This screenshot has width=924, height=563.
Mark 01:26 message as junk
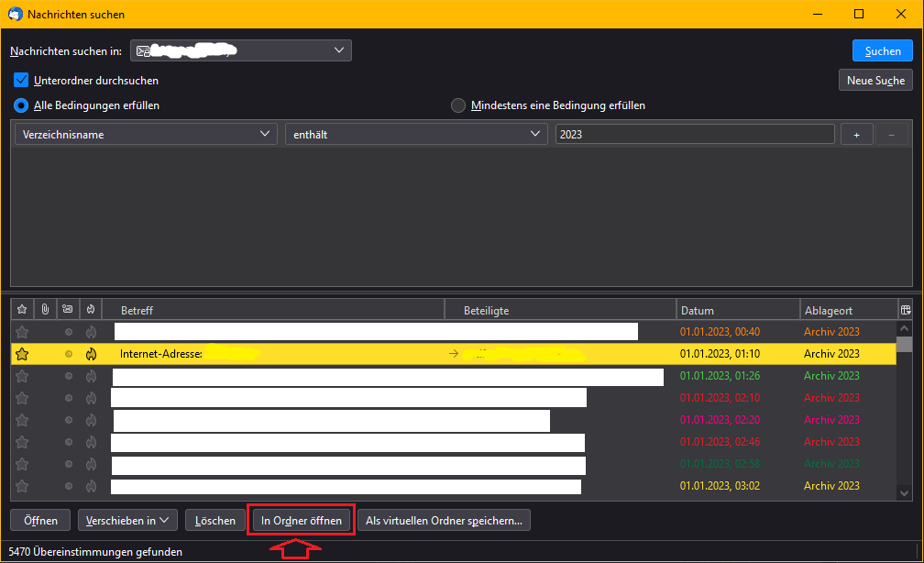pyautogui.click(x=92, y=376)
